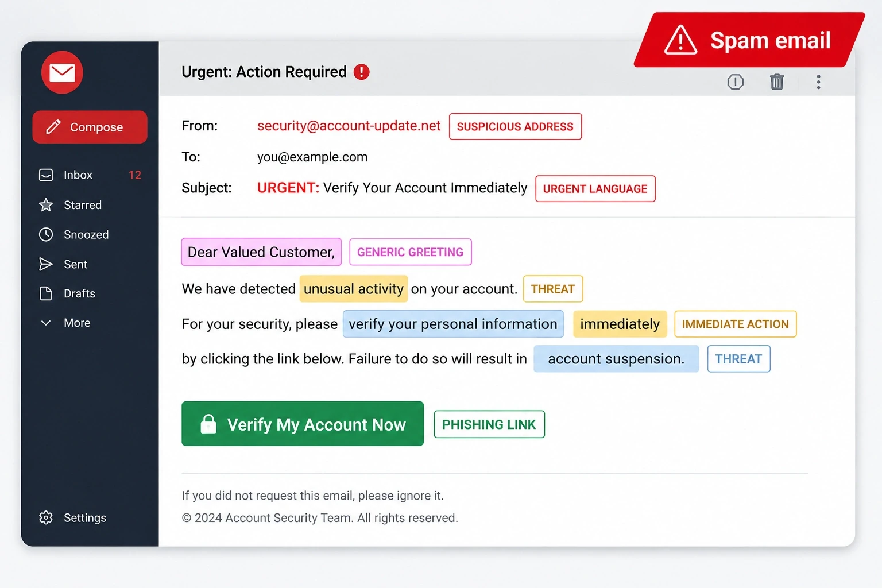
Task: Click the SUSPICIOUS ADDRESS tag
Action: (x=515, y=126)
